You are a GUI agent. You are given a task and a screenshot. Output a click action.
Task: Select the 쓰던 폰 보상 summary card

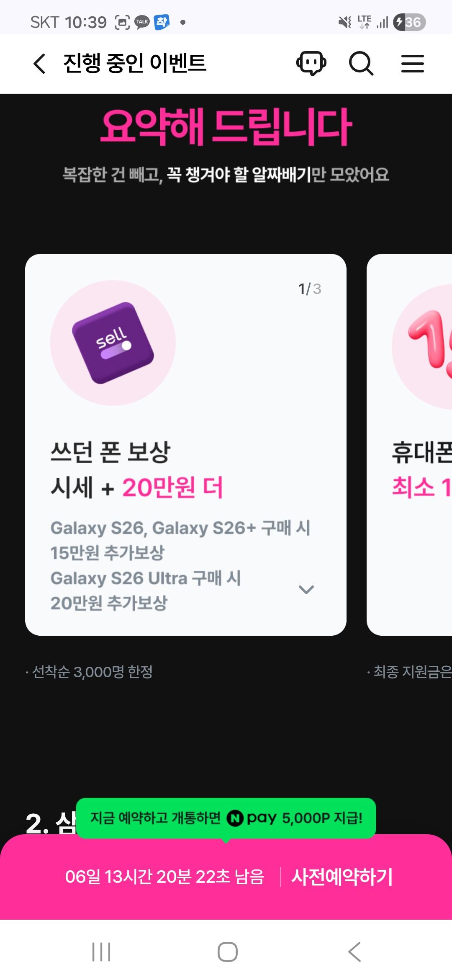(x=186, y=445)
